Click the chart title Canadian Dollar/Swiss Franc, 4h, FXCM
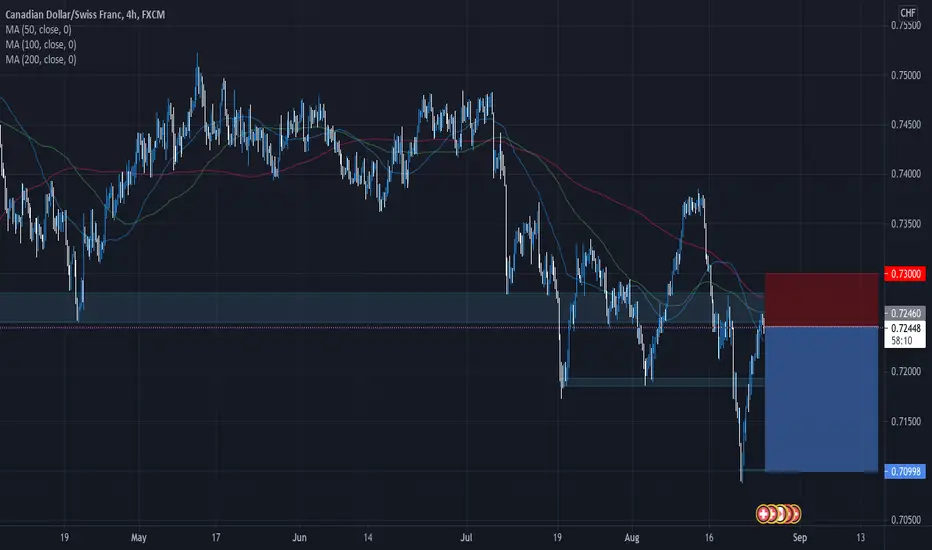The image size is (932, 550). 86,14
